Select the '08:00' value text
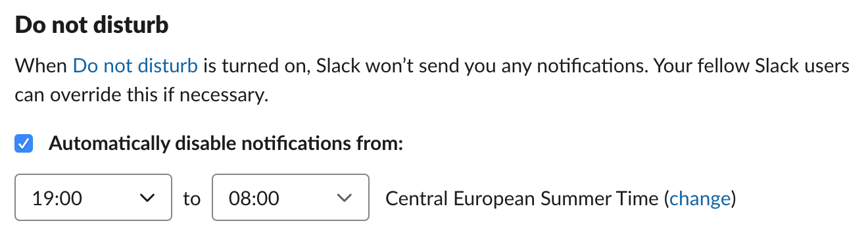The height and width of the screenshot is (246, 868). pos(254,198)
